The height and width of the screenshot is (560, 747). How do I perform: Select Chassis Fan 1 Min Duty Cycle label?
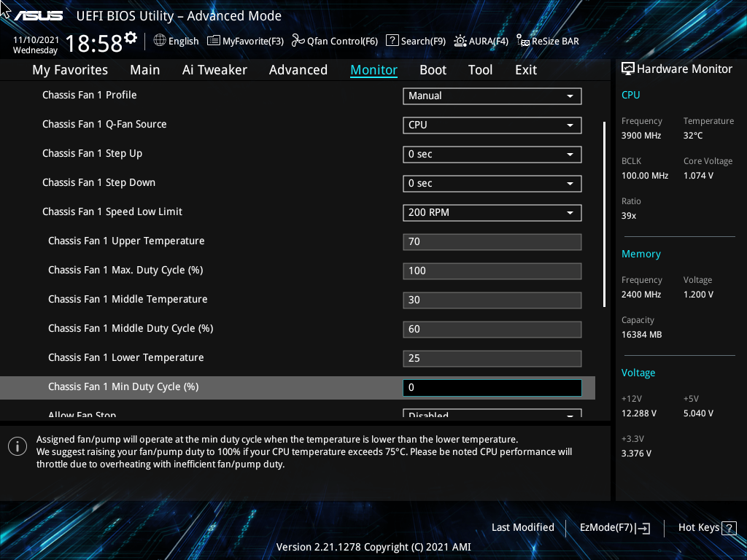point(123,386)
